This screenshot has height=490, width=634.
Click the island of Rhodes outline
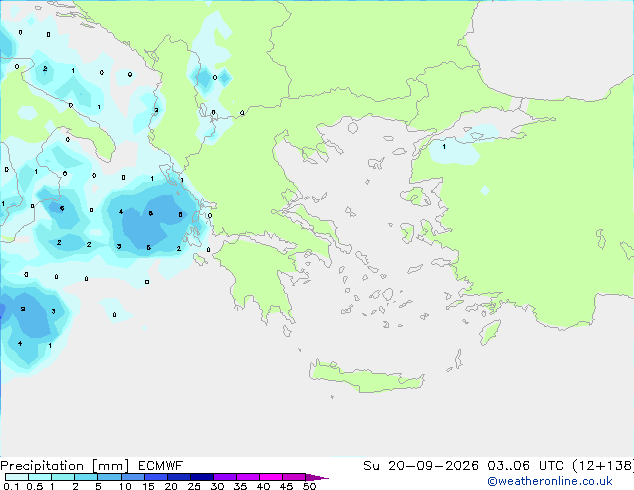click(490, 332)
